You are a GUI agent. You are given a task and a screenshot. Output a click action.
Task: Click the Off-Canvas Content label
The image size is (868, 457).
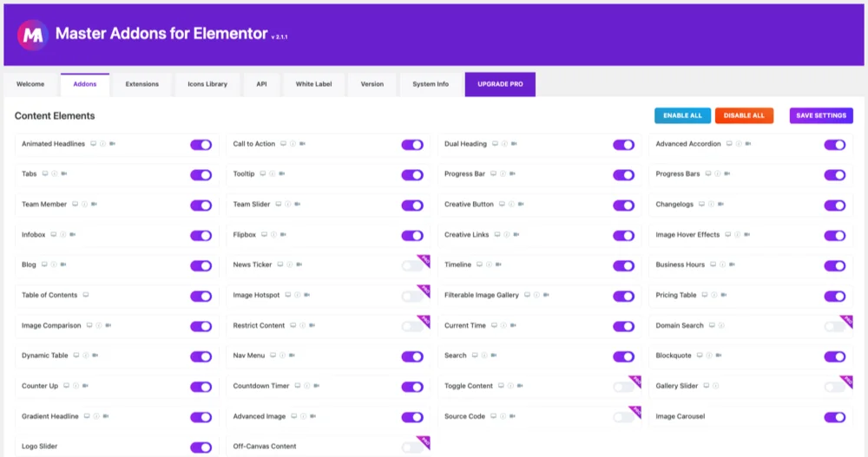click(x=265, y=447)
